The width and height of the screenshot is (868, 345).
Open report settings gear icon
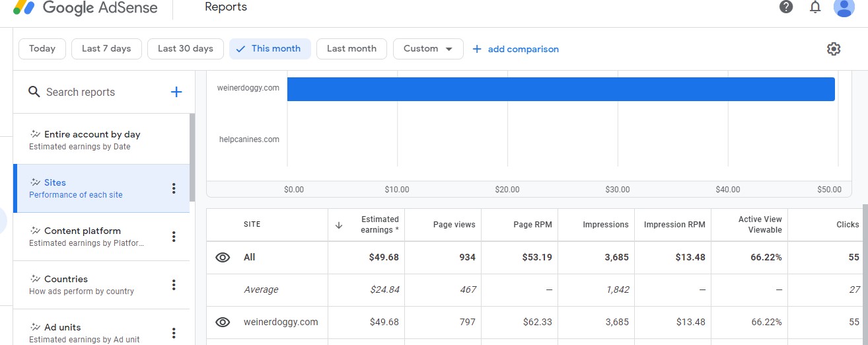[834, 49]
